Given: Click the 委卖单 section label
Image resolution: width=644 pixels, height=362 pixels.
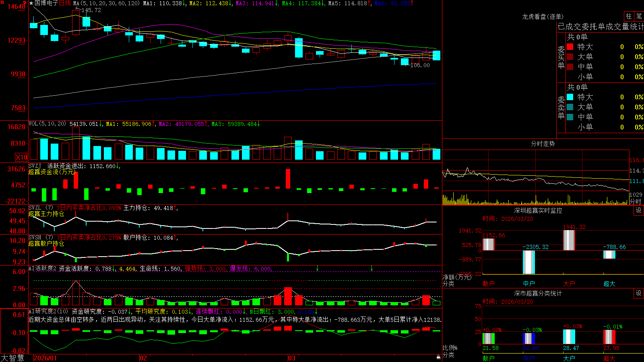Looking at the screenshot, I should point(561,108).
